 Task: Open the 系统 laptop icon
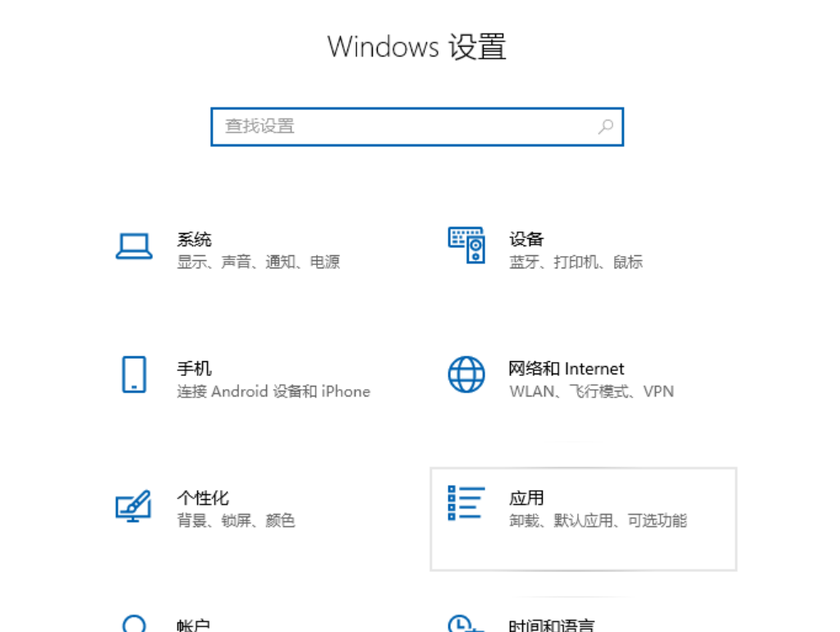coord(134,246)
